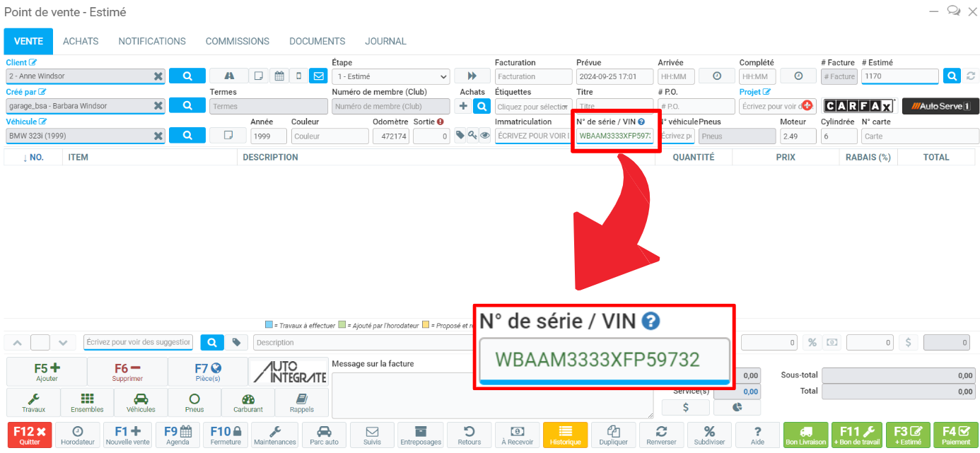
Task: Toggle the envelope email button for client
Action: (318, 76)
